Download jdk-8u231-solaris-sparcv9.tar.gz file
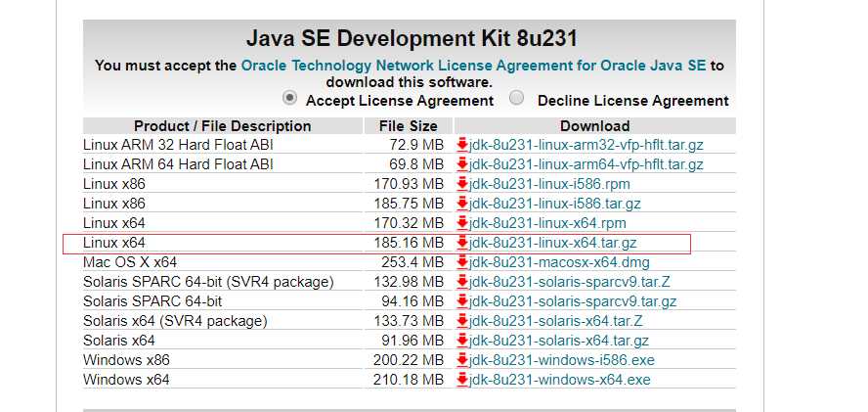868x412 pixels. coord(573,301)
